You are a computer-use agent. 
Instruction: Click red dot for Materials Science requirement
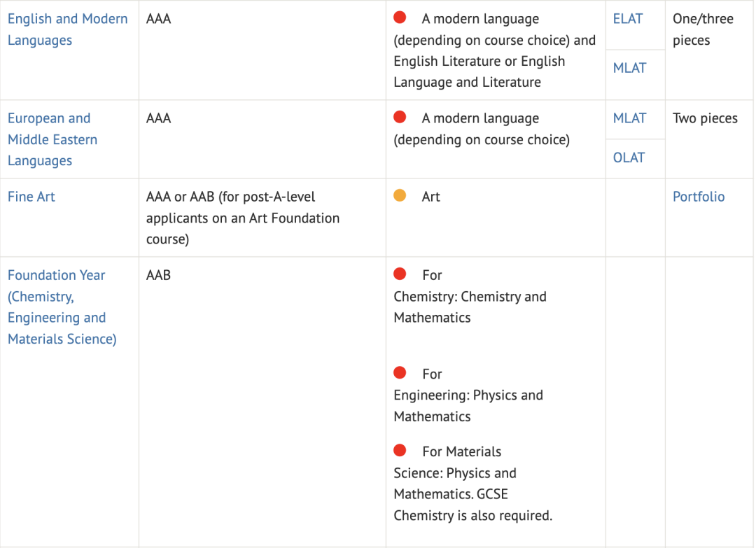(400, 450)
